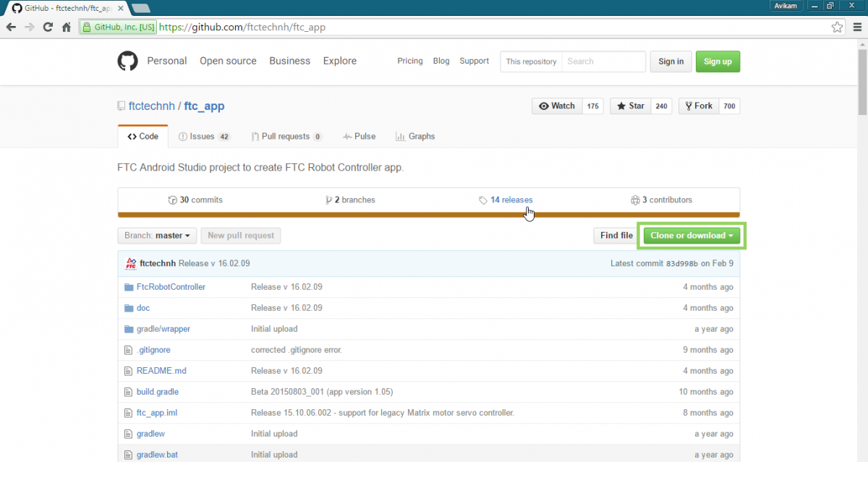
Task: Toggle Watch for this repository
Action: click(557, 106)
